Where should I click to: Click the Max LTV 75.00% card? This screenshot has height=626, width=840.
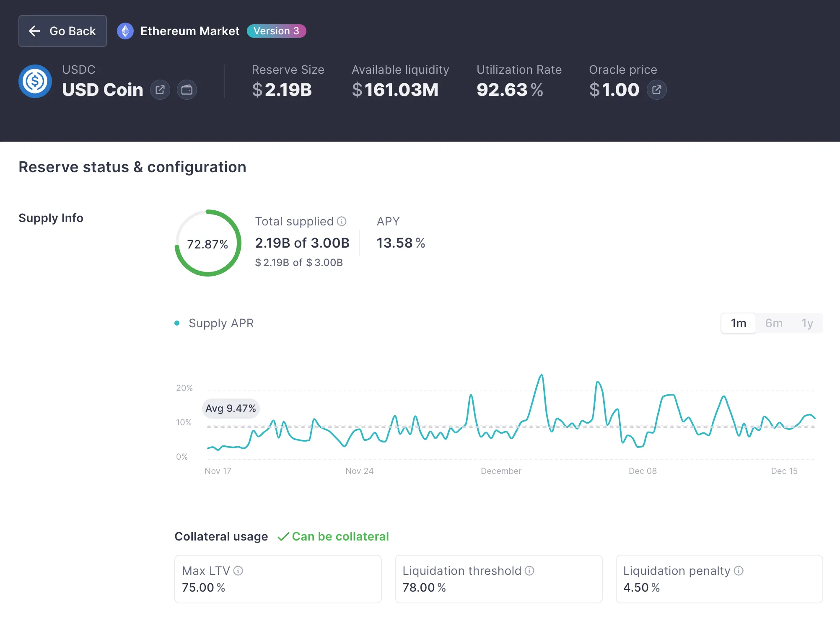[278, 579]
